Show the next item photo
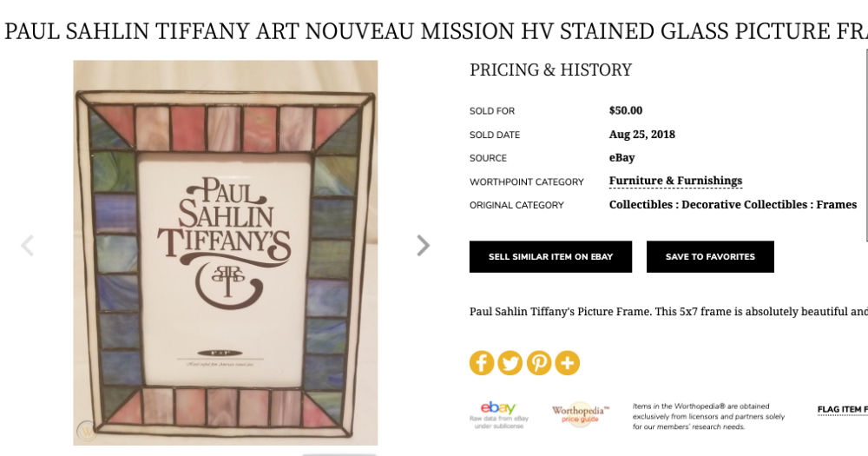868x456 pixels. coord(423,246)
